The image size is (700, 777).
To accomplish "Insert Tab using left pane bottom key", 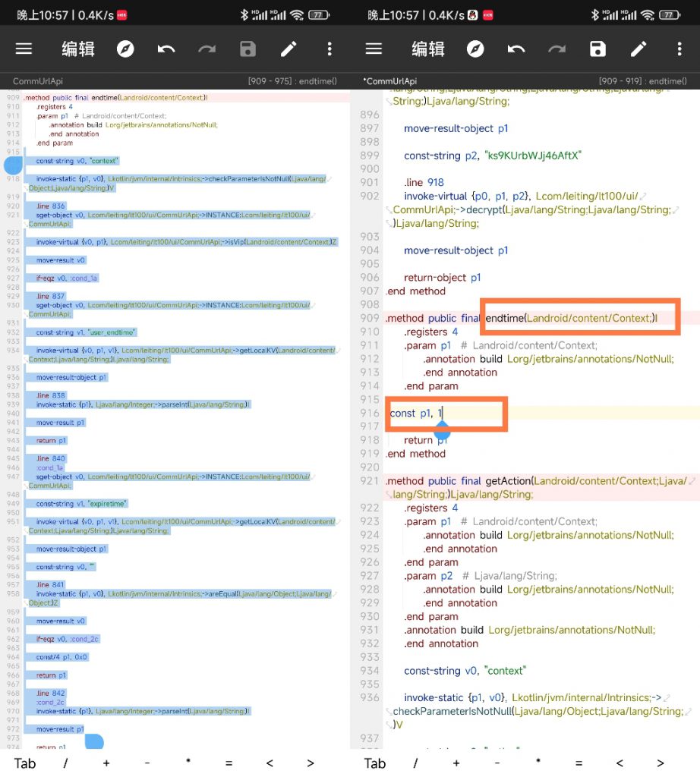I will pyautogui.click(x=24, y=763).
